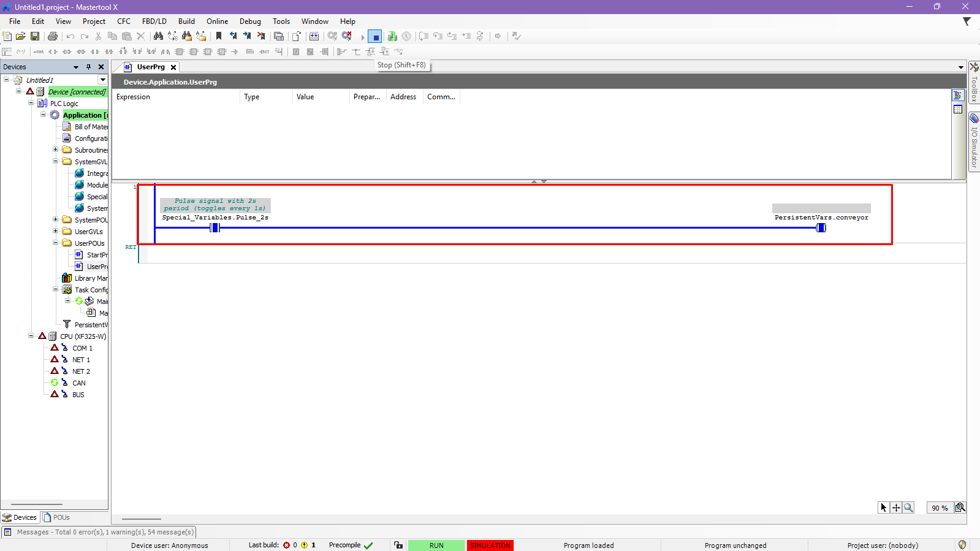Select the Special_Variables.Pulse_2s contact
The image size is (980, 551).
(215, 228)
